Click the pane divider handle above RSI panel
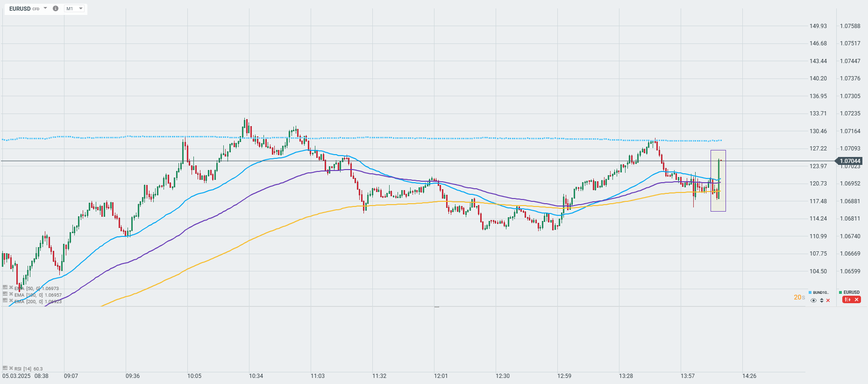868x384 pixels. [x=437, y=307]
